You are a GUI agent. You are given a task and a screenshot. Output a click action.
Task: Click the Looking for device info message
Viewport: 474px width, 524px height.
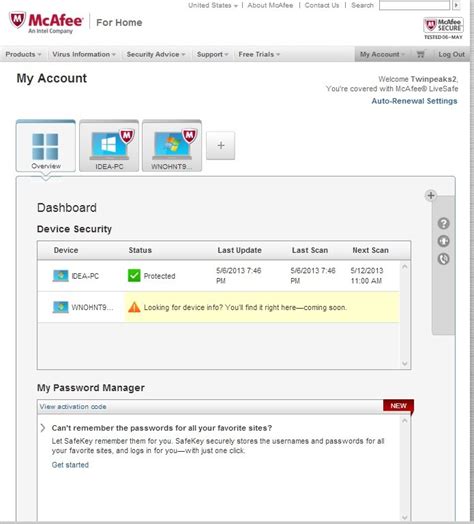pyautogui.click(x=245, y=307)
